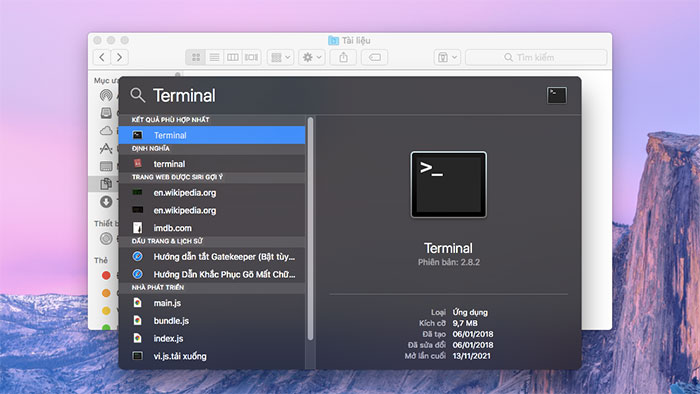Click the Finder Tìm kiếm search field

(x=536, y=57)
